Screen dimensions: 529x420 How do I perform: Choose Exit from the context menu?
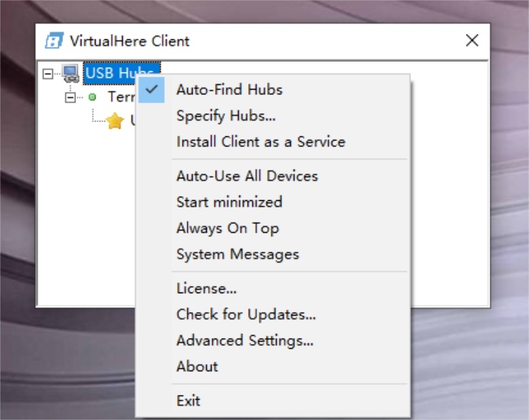(x=273, y=401)
